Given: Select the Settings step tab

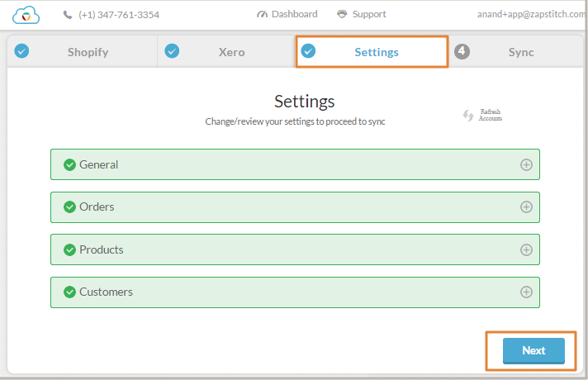Looking at the screenshot, I should tap(372, 52).
